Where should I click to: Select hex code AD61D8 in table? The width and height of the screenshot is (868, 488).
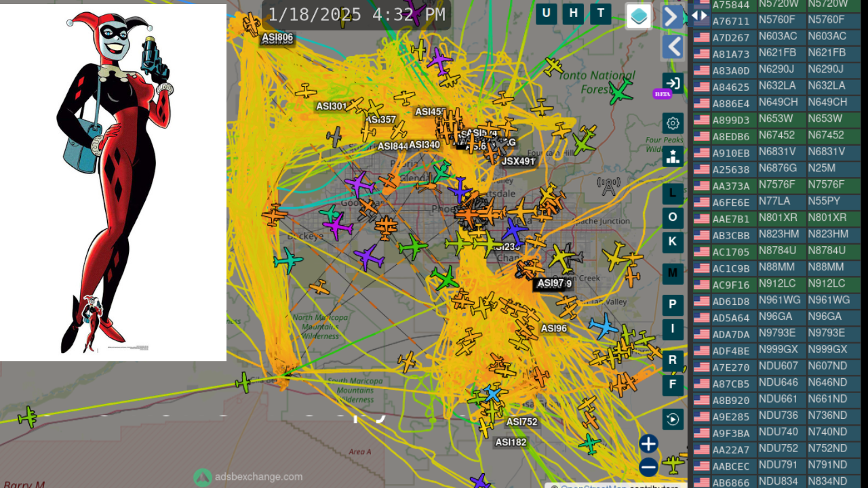[731, 302]
